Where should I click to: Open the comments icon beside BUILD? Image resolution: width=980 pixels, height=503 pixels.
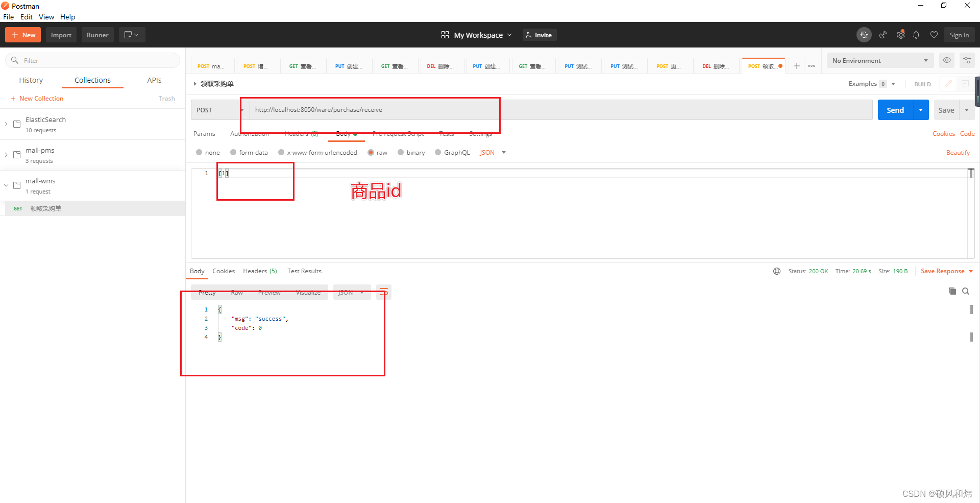[965, 84]
